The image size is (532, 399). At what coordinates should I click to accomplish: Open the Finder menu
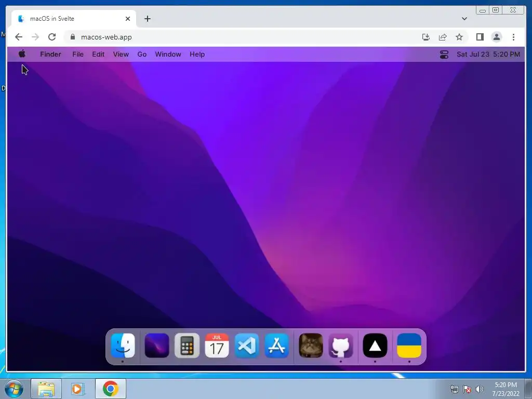click(50, 54)
